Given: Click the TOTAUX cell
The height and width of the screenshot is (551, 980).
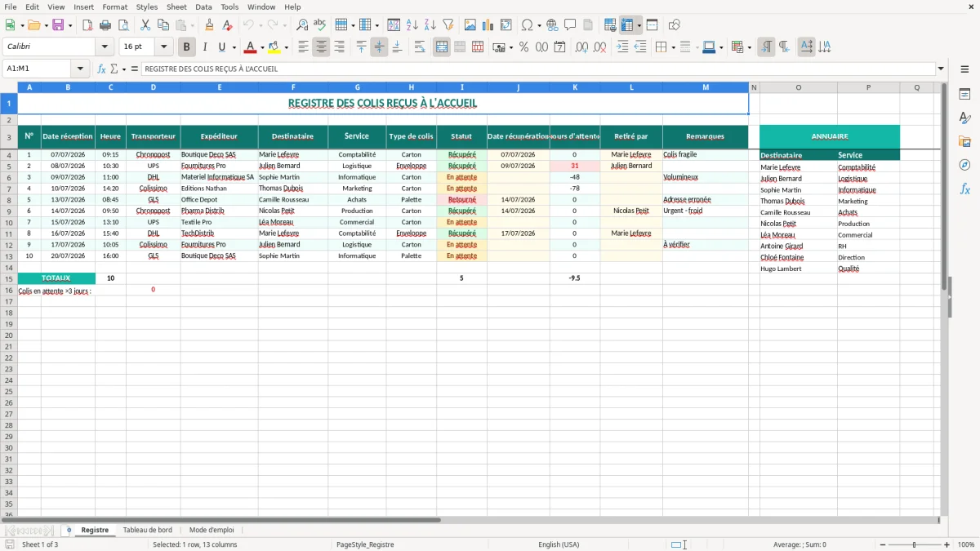Looking at the screenshot, I should click(56, 278).
